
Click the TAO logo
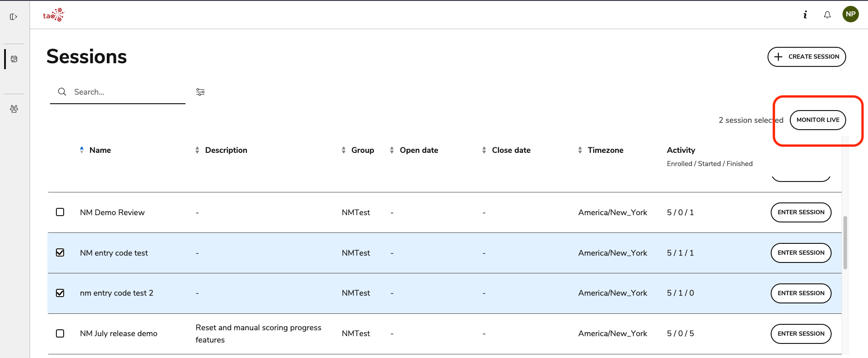coord(54,15)
